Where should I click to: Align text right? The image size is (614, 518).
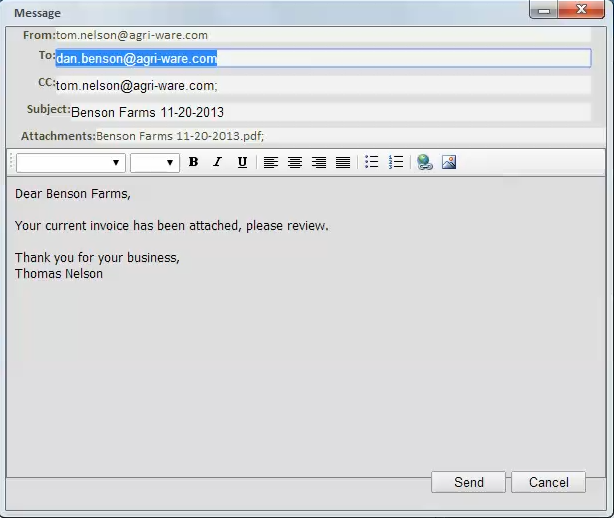[319, 162]
